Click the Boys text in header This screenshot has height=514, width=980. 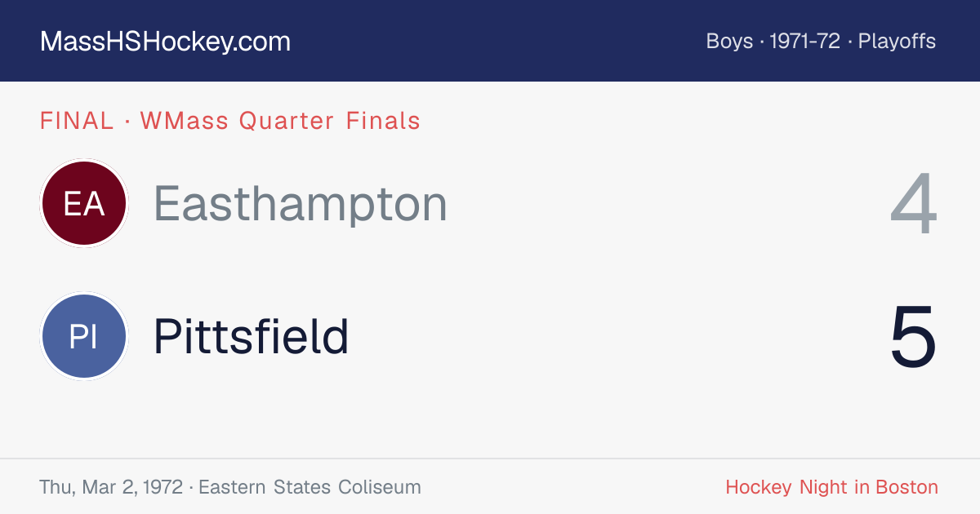pos(729,41)
